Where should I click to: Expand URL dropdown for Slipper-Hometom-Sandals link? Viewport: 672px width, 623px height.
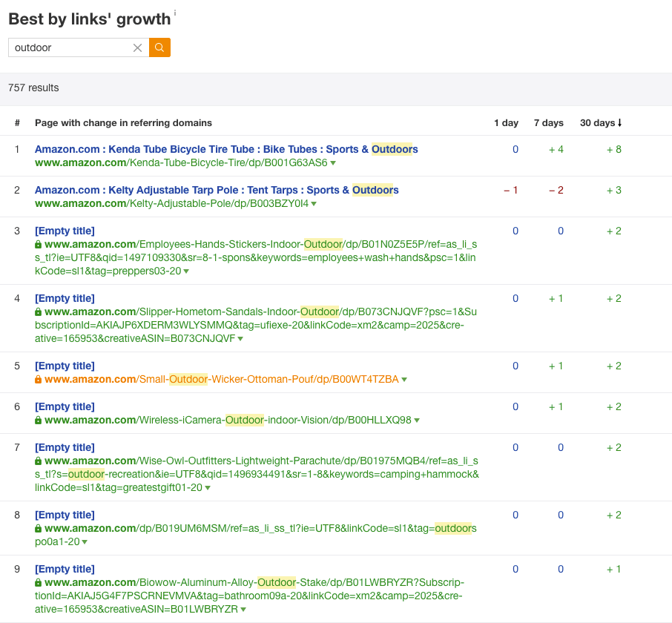(x=240, y=339)
